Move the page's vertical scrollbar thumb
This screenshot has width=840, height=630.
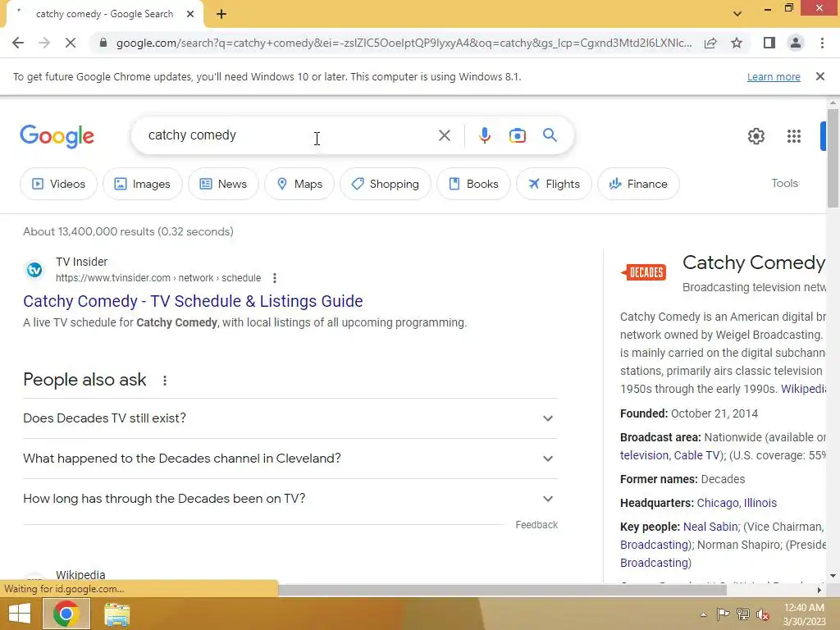point(833,158)
